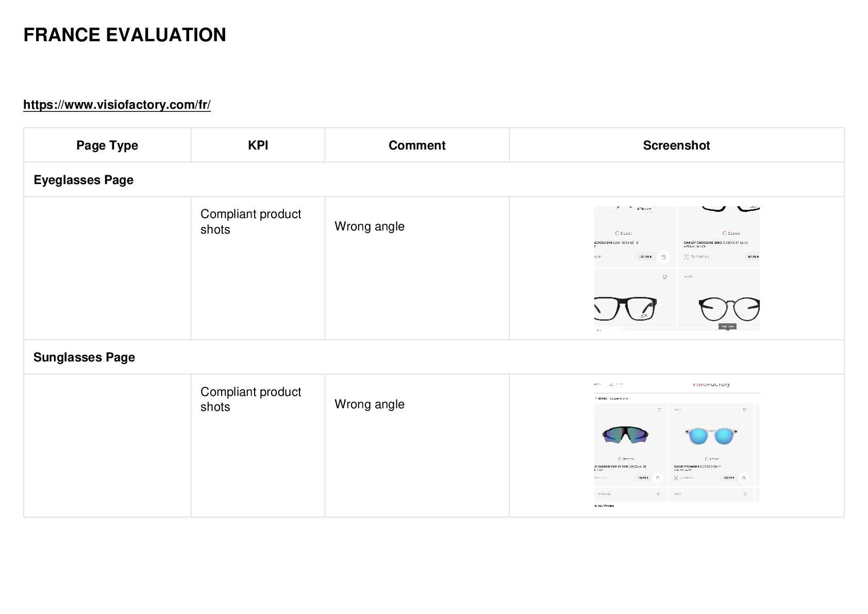This screenshot has height=614, width=868.
Task: Click the VisioFactory logo in sunglasses screenshot
Action: click(x=711, y=384)
